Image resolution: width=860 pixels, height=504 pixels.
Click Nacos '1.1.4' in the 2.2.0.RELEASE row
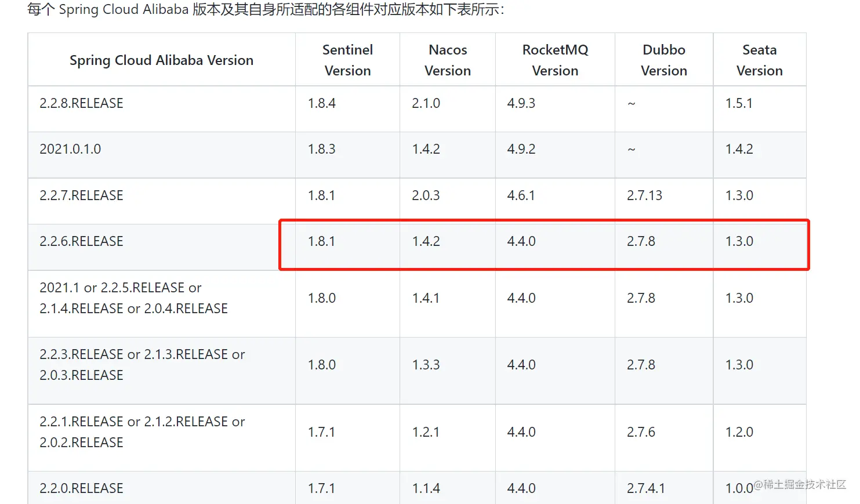click(426, 488)
